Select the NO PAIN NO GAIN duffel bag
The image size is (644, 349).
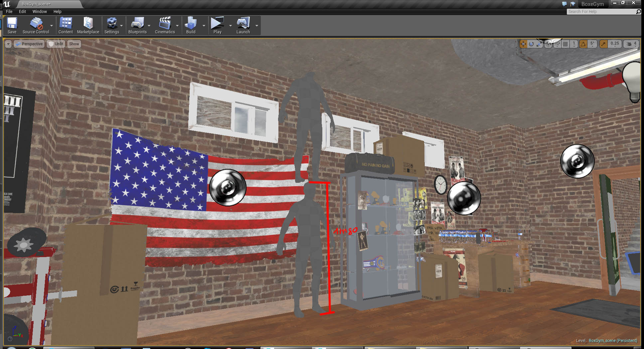[369, 163]
